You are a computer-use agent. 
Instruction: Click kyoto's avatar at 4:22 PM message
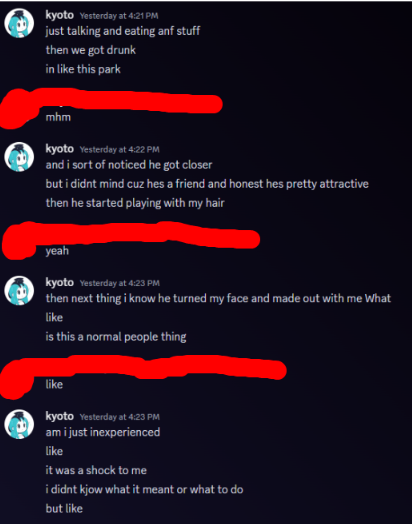19,157
